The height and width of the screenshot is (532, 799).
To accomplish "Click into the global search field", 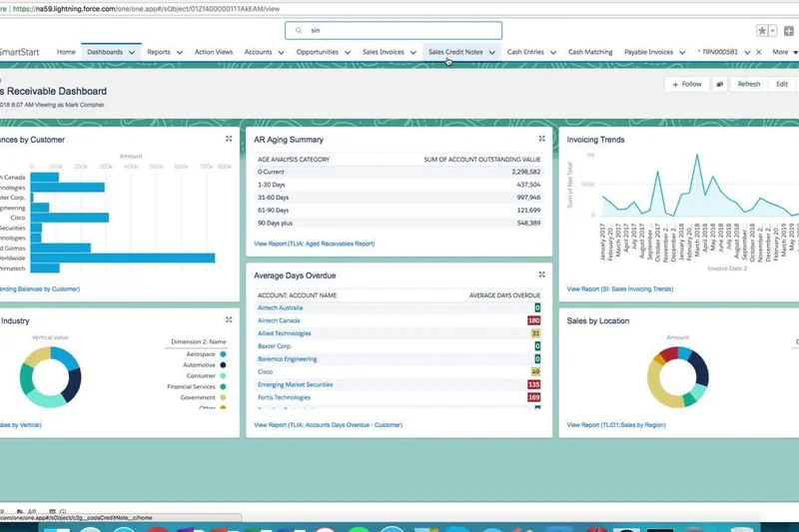I will pos(399,31).
